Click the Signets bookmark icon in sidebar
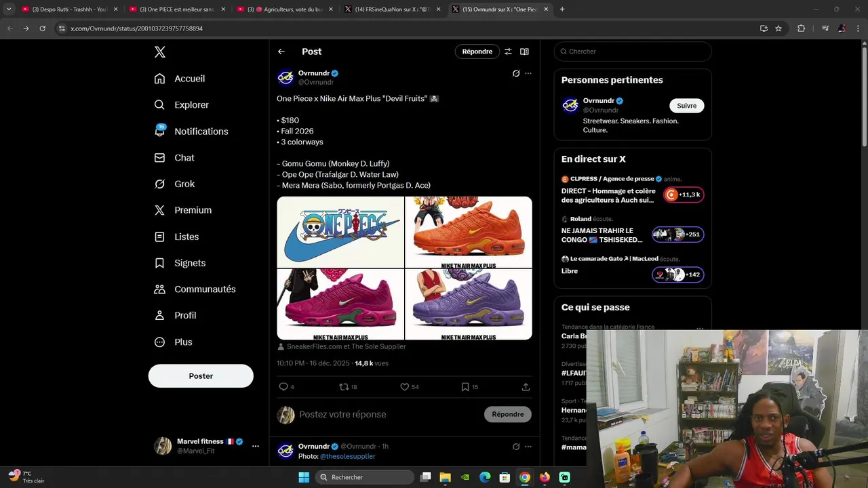Image resolution: width=868 pixels, height=488 pixels. [159, 263]
